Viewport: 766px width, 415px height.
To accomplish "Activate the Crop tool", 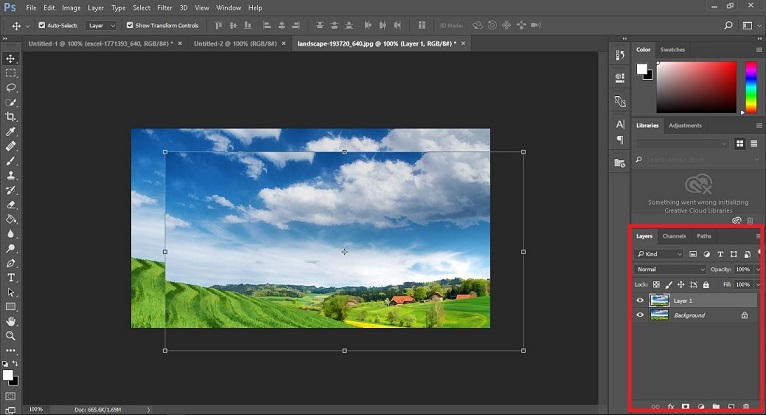I will coord(11,117).
